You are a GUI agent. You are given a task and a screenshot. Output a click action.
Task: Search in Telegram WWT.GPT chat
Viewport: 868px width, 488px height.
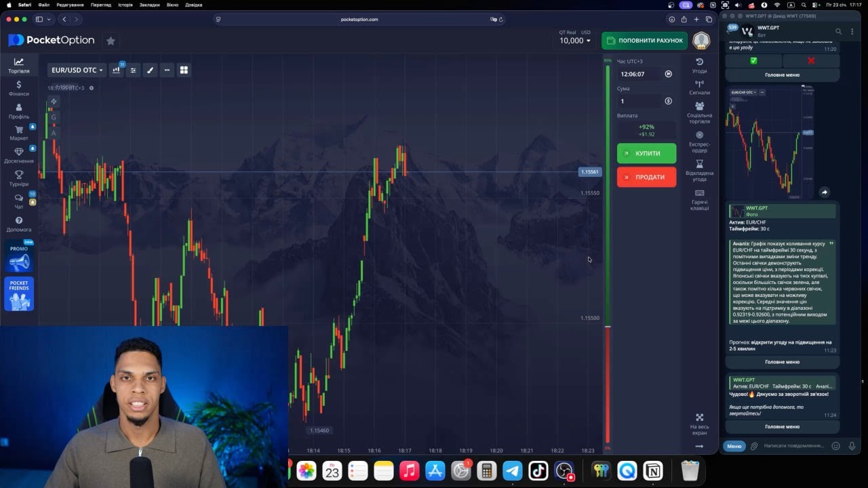coord(838,31)
